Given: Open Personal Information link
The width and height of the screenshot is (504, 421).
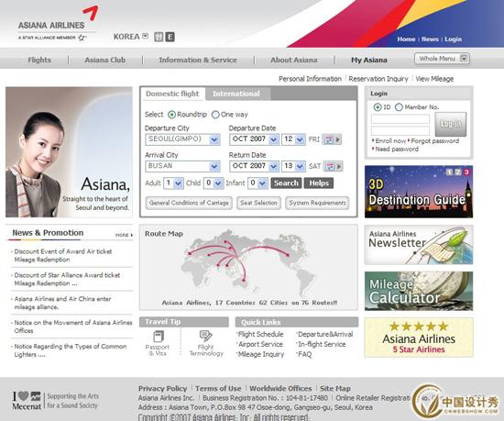Looking at the screenshot, I should click(x=310, y=79).
